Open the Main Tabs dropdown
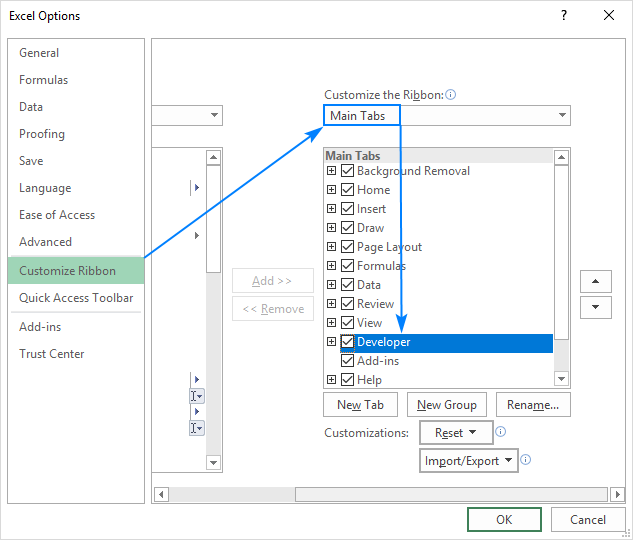 tap(447, 116)
